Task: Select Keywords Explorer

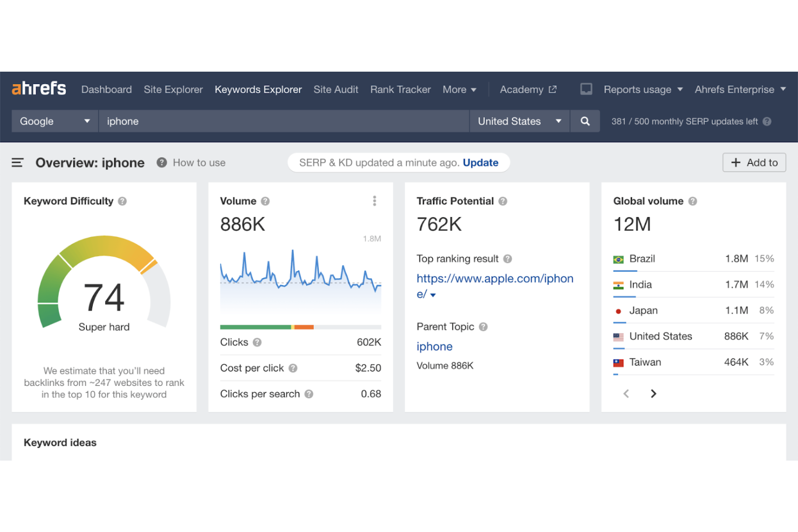Action: [258, 89]
